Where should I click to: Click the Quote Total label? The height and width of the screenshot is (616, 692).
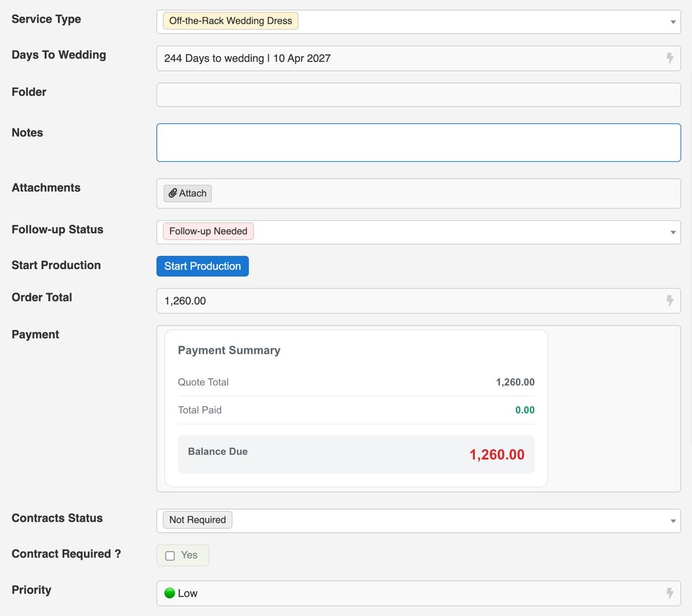203,382
